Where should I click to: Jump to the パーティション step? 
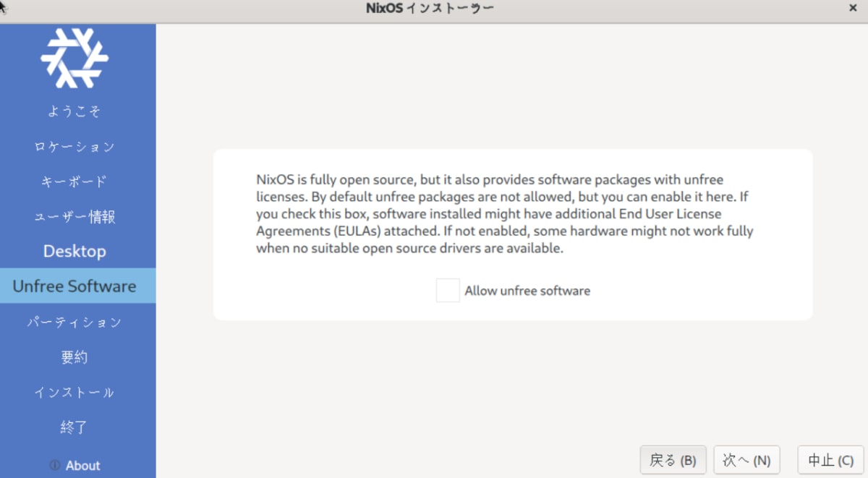[x=75, y=321]
